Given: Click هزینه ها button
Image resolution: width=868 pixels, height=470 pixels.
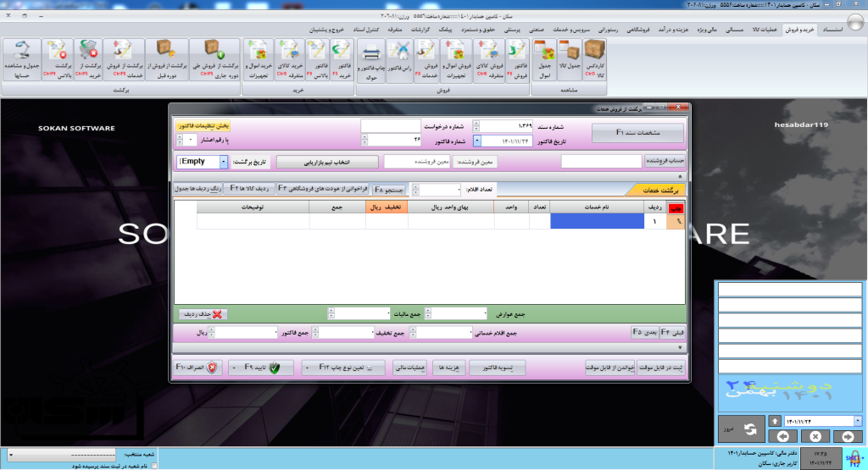Looking at the screenshot, I should (x=448, y=368).
